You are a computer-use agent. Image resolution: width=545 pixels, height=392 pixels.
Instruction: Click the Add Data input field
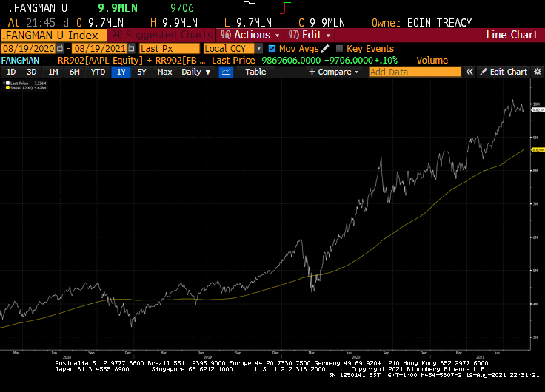(415, 72)
